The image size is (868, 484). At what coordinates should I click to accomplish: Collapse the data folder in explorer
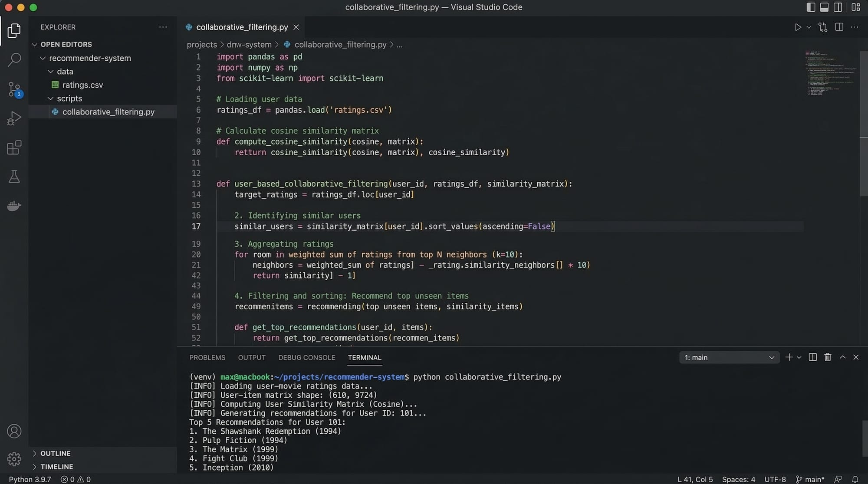coord(64,72)
